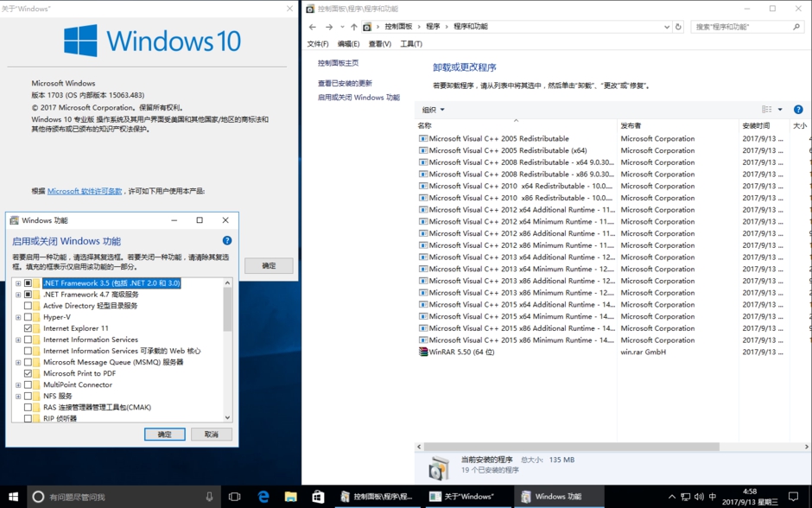Image resolution: width=812 pixels, height=508 pixels.
Task: Click the Windows Features list vertical scrollbar
Action: pyautogui.click(x=227, y=309)
